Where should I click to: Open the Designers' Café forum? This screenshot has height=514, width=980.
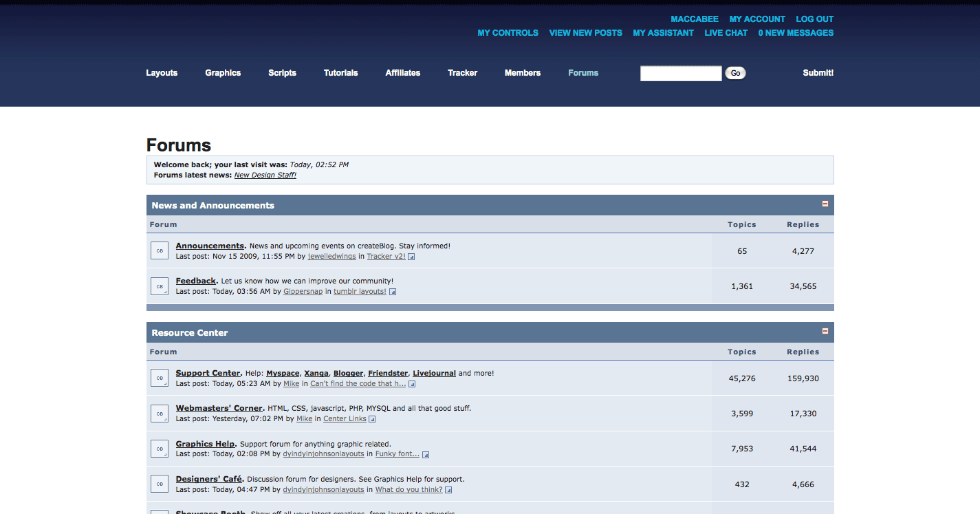(209, 479)
